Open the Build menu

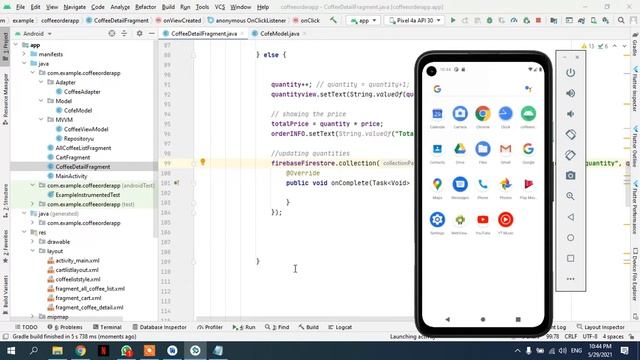click(168, 7)
